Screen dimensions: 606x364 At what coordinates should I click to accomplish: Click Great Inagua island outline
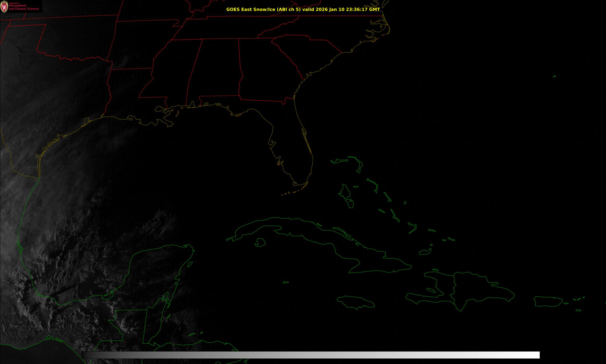point(425,252)
